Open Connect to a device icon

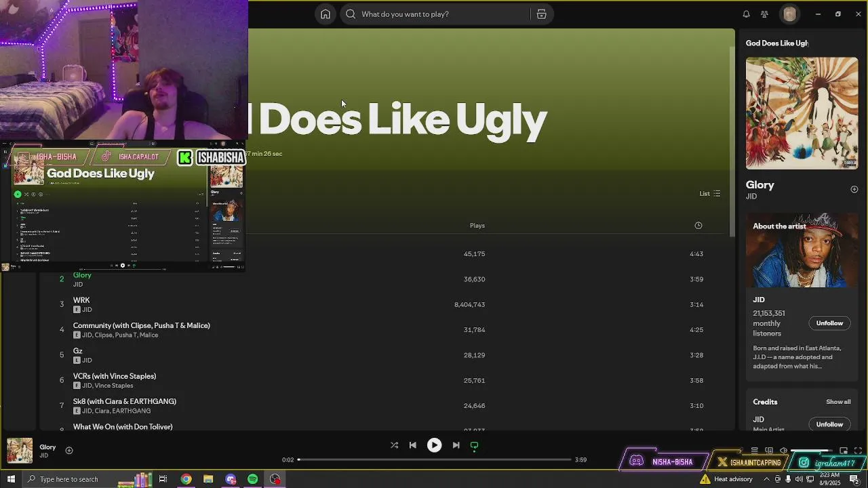click(769, 451)
